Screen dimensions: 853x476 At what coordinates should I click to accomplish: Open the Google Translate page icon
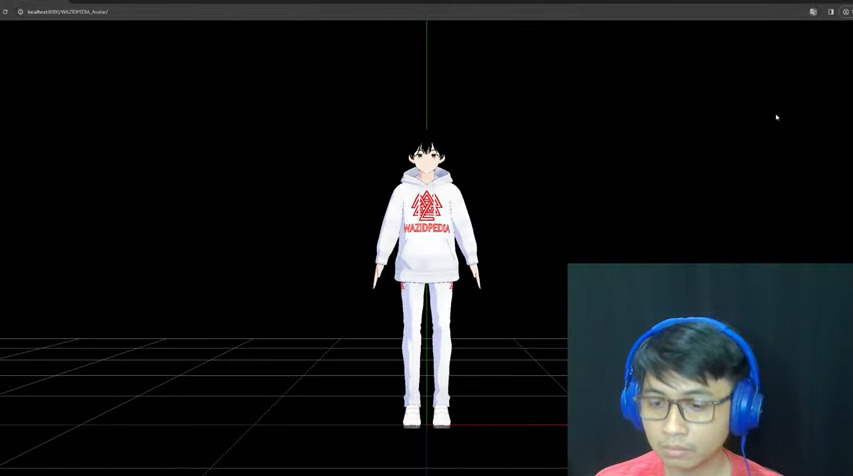[x=813, y=11]
